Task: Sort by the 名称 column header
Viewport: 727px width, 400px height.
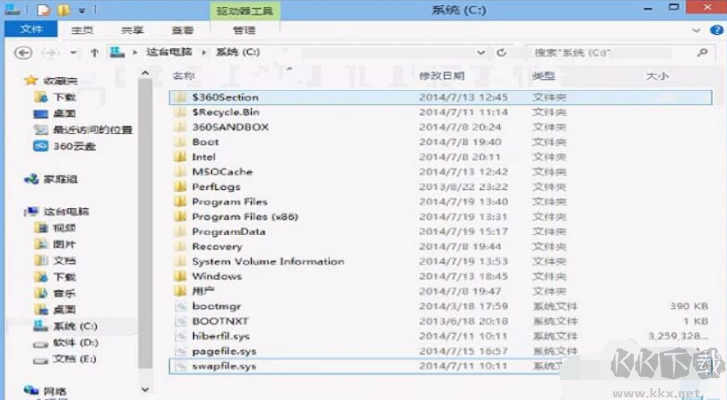Action: [184, 76]
